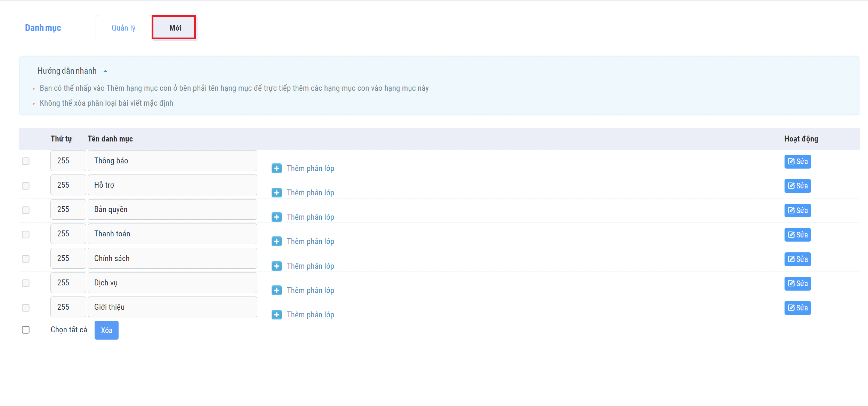Select the Chính sách row checkbox
The image size is (868, 406).
coord(26,259)
